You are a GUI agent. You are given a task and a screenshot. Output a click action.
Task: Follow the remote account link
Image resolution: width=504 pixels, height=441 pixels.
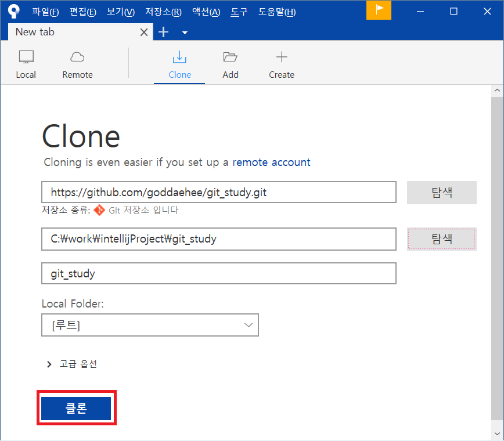(x=271, y=162)
